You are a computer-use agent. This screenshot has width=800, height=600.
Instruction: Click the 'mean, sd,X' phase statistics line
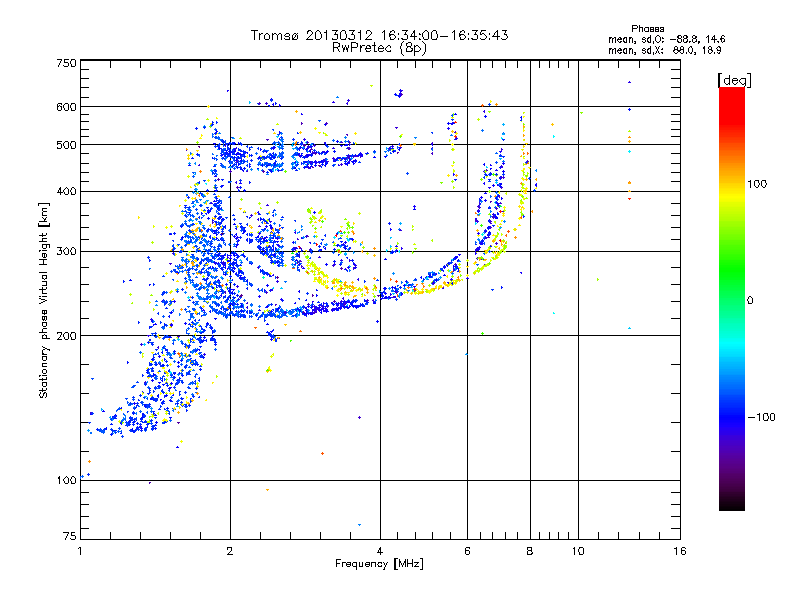664,51
